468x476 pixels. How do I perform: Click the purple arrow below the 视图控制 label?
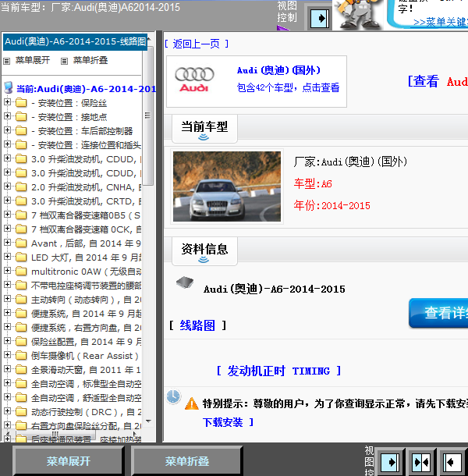click(283, 28)
